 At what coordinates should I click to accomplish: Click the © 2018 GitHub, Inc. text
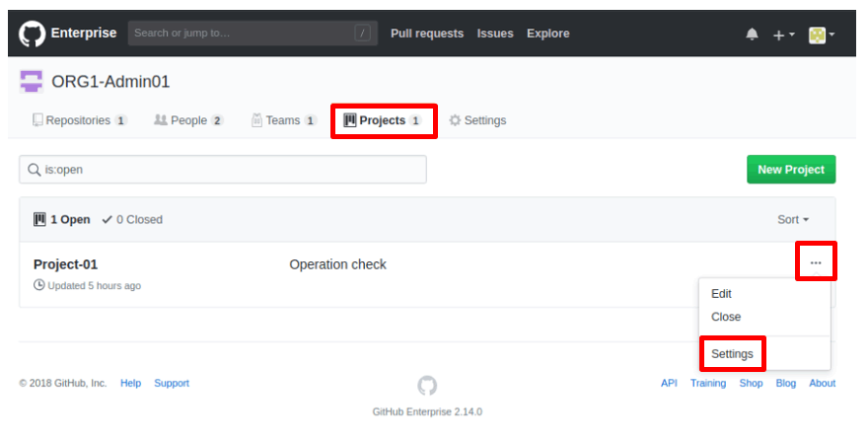click(63, 383)
